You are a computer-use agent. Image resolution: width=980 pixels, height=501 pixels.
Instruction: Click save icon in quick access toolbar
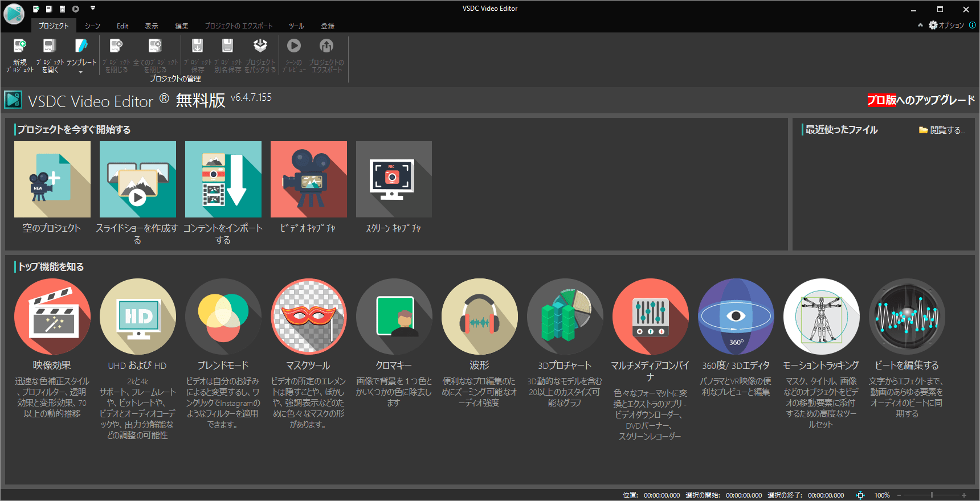pos(62,9)
